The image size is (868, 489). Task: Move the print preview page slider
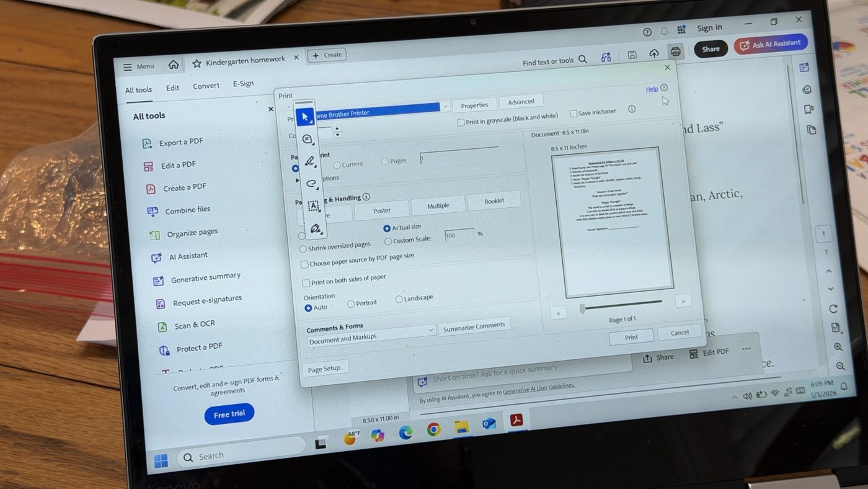[582, 308]
